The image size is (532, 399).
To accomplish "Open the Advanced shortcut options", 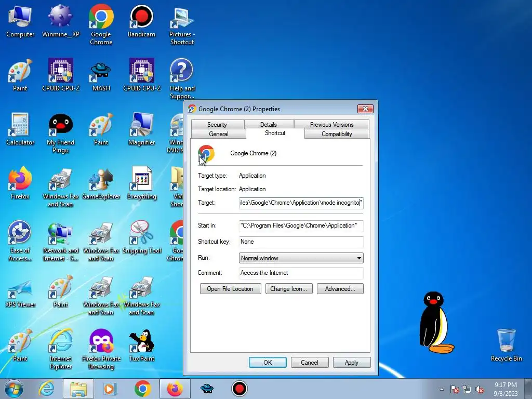I will click(x=340, y=289).
